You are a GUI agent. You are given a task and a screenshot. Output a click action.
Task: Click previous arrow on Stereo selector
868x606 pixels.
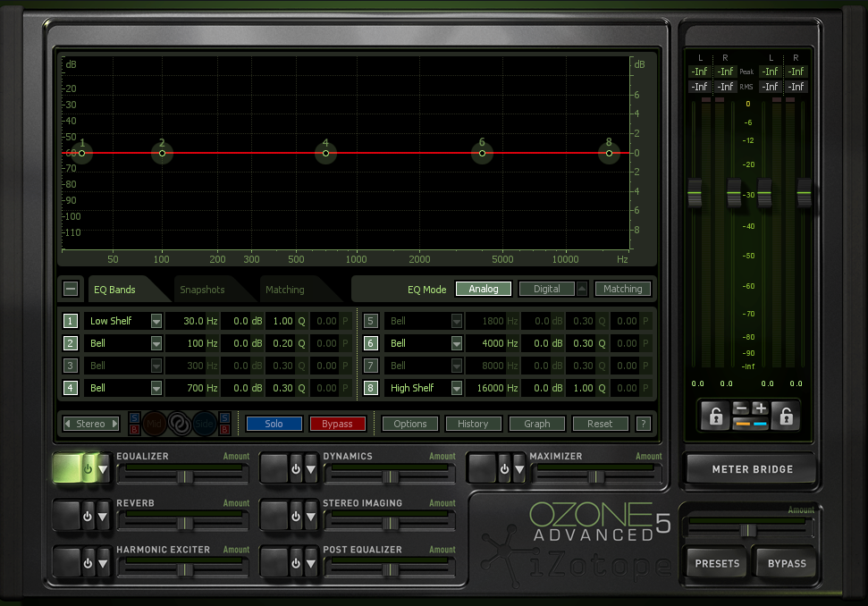(68, 424)
